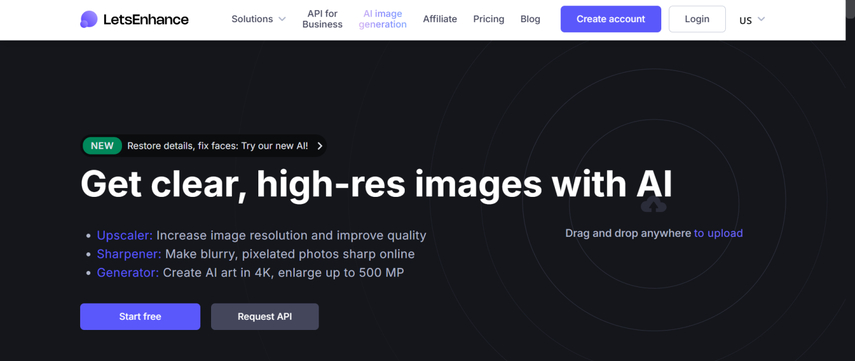The width and height of the screenshot is (855, 361).
Task: Click 'Create AI art in 4K' text
Action: pyautogui.click(x=216, y=273)
